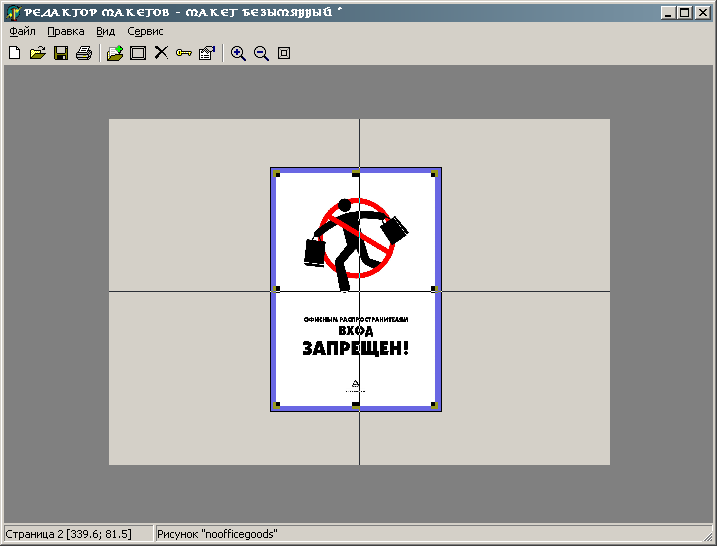
Task: Open the Правка menu
Action: [66, 31]
